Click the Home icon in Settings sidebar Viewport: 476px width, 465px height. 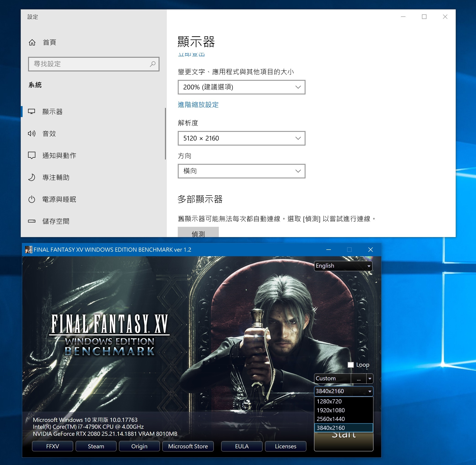(x=32, y=42)
